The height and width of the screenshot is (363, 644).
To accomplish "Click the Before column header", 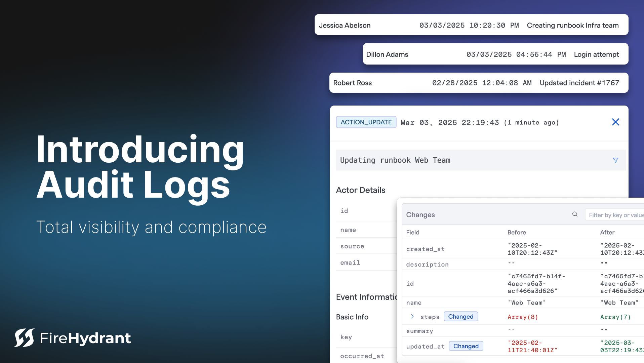I will [x=517, y=232].
